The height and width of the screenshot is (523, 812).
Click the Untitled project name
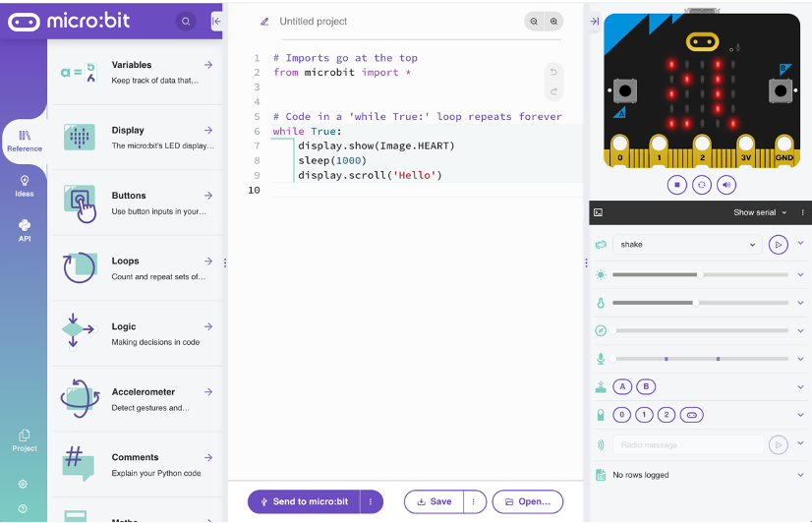tap(314, 22)
